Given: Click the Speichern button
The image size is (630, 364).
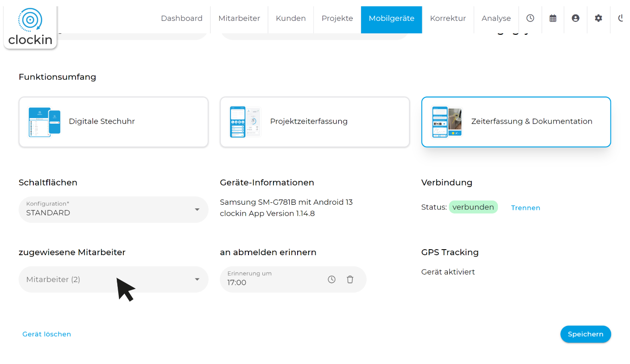Looking at the screenshot, I should [585, 334].
